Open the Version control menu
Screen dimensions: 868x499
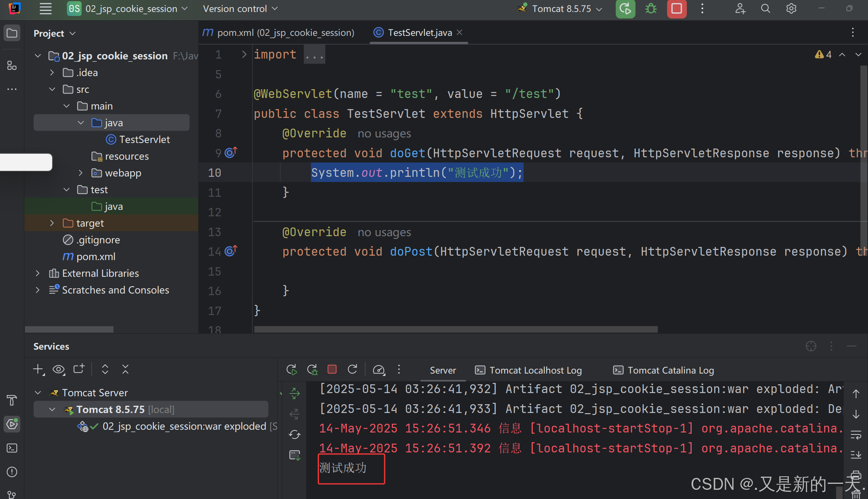pos(240,9)
